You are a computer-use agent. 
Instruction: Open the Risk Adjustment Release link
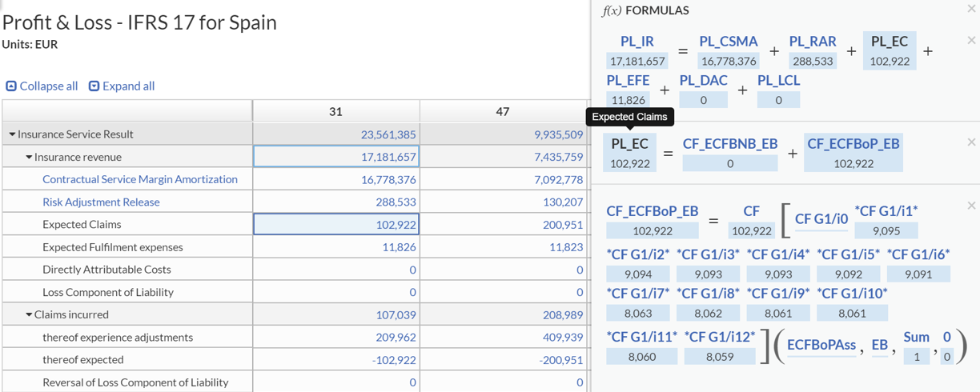(101, 202)
